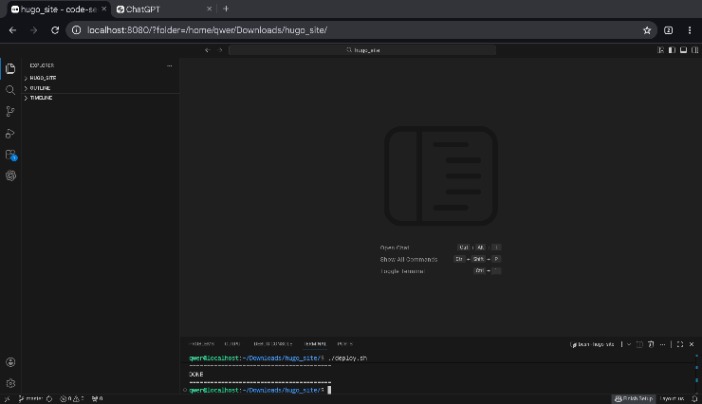Expand the OUTLINE section
The image size is (702, 404).
click(x=101, y=88)
